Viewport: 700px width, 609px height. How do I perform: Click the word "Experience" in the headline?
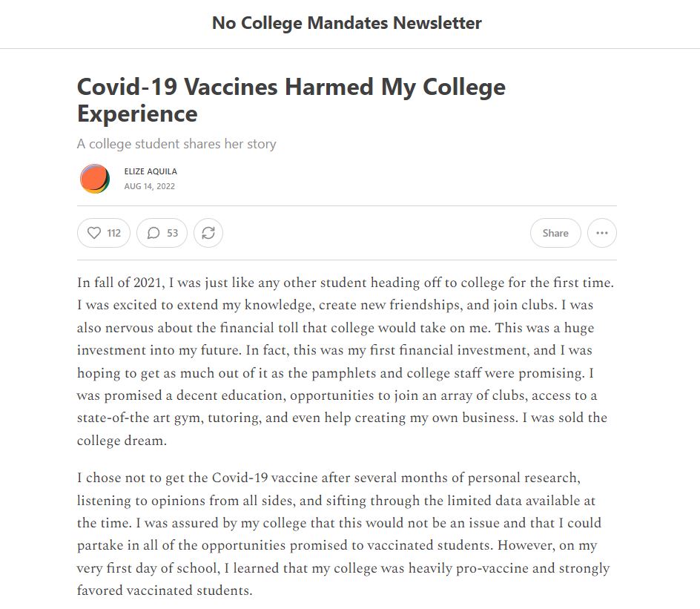(137, 114)
